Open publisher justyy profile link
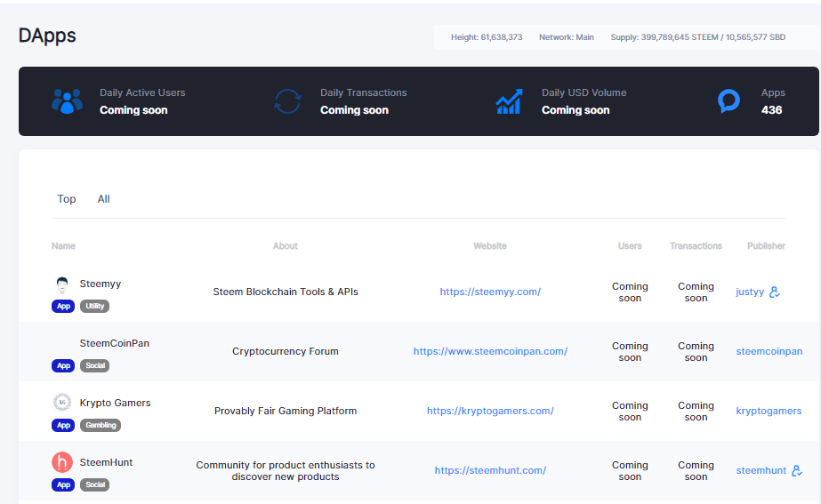The image size is (821, 504). 750,292
